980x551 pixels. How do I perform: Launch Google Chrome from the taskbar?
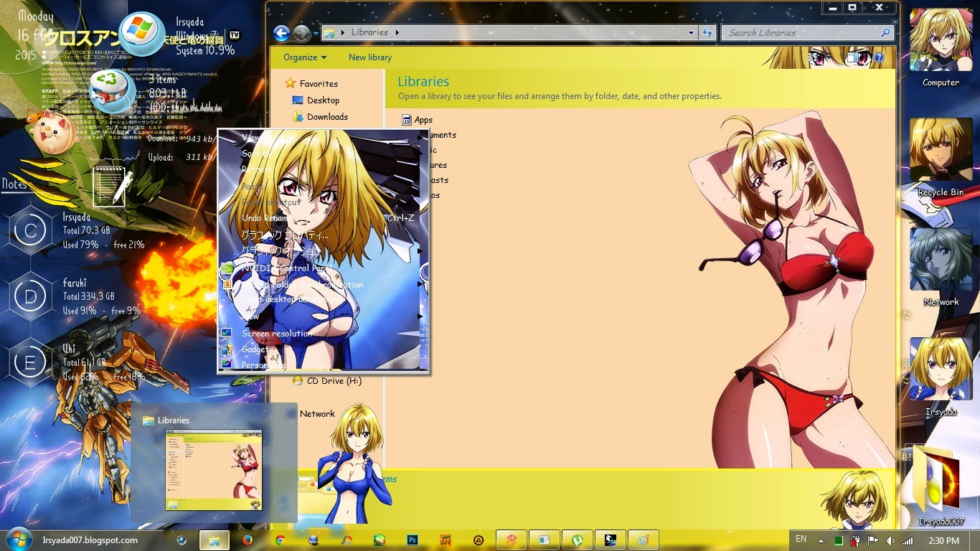pyautogui.click(x=280, y=540)
